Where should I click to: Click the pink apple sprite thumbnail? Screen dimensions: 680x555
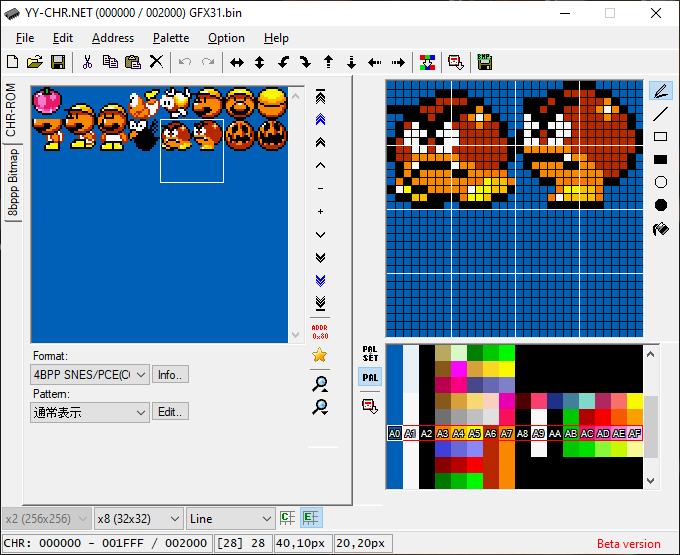[47, 101]
